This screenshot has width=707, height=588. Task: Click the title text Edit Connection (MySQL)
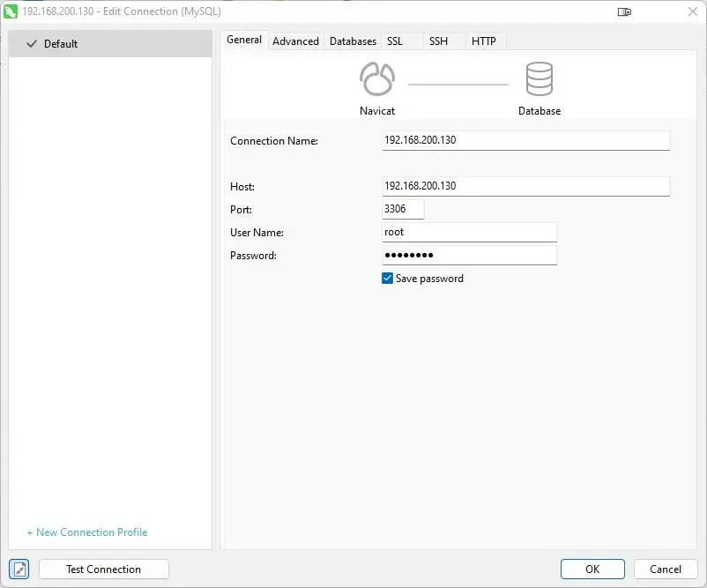coord(162,11)
